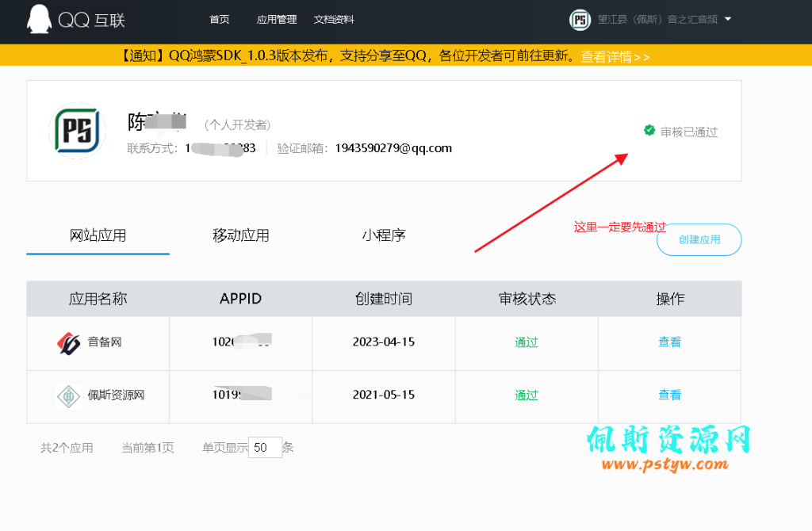Click the 审核已通过 status text
Screen dimensions: 812x531
(x=689, y=132)
